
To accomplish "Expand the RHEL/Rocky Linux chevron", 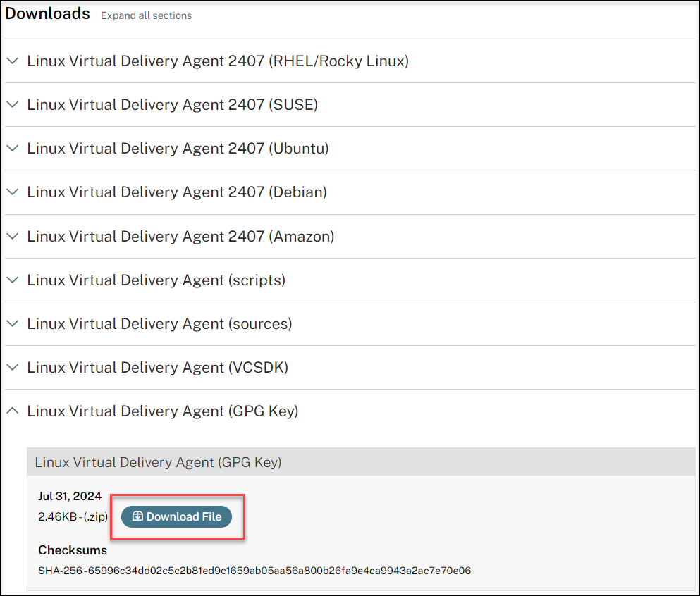I will [12, 61].
